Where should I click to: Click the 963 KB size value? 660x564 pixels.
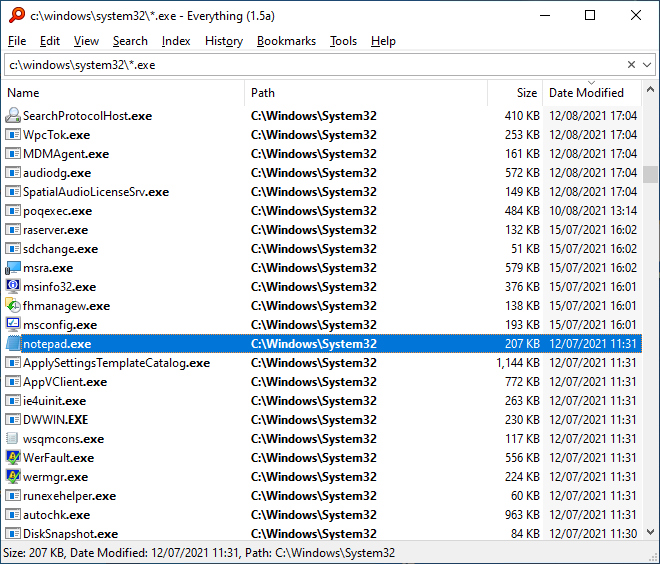pyautogui.click(x=522, y=515)
